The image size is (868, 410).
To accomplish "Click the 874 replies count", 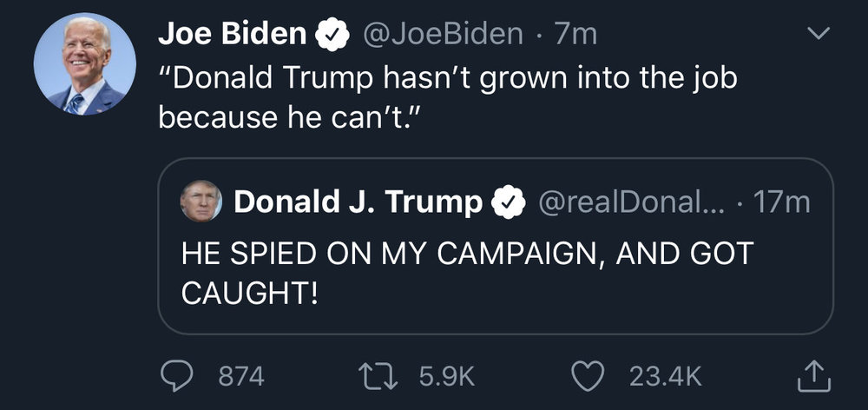I will (240, 375).
